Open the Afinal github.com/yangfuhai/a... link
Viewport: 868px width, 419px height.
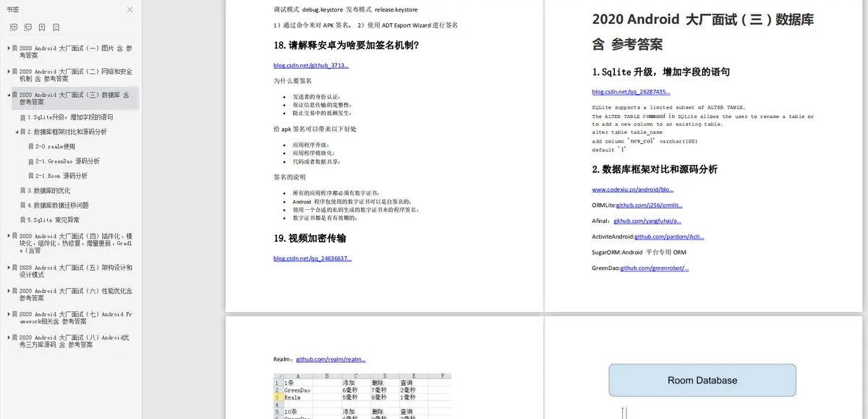[x=647, y=221]
